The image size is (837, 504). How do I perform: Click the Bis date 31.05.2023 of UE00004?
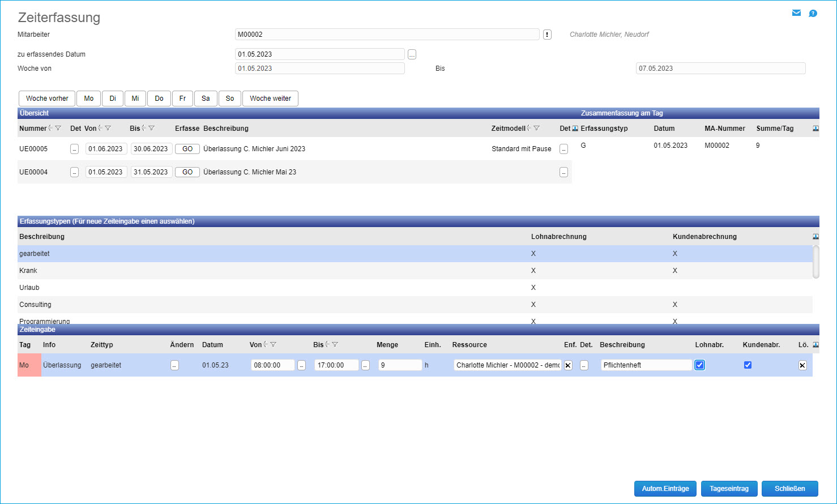click(152, 172)
